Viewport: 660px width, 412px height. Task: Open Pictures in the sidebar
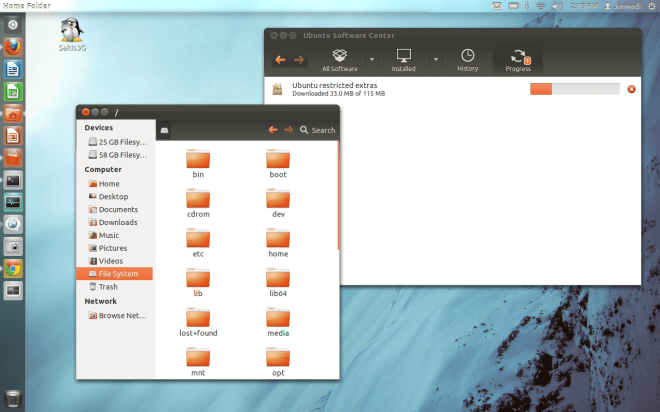(107, 248)
